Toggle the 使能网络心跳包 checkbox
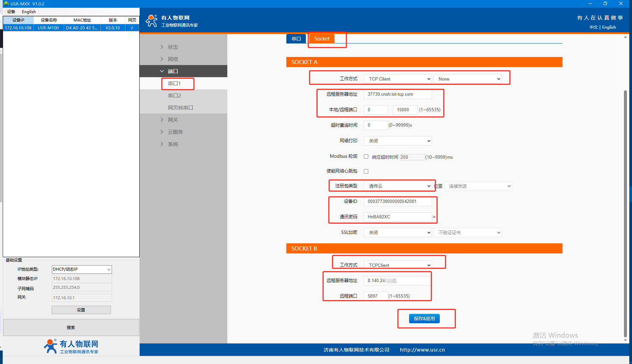The image size is (632, 364). pyautogui.click(x=366, y=172)
